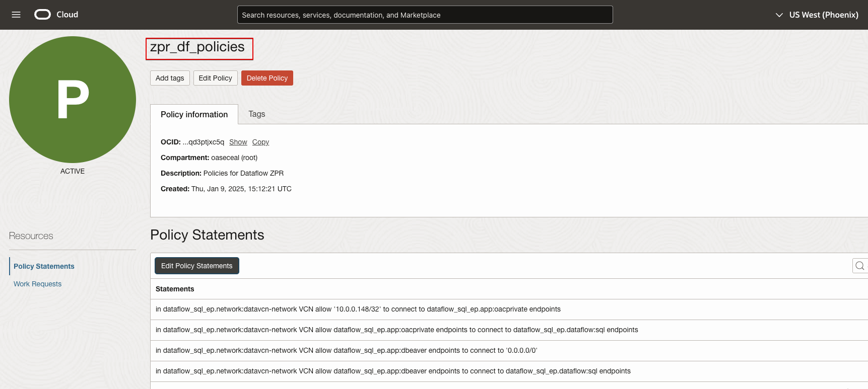This screenshot has width=868, height=389.
Task: Click the Resources sidebar heading
Action: click(x=31, y=236)
